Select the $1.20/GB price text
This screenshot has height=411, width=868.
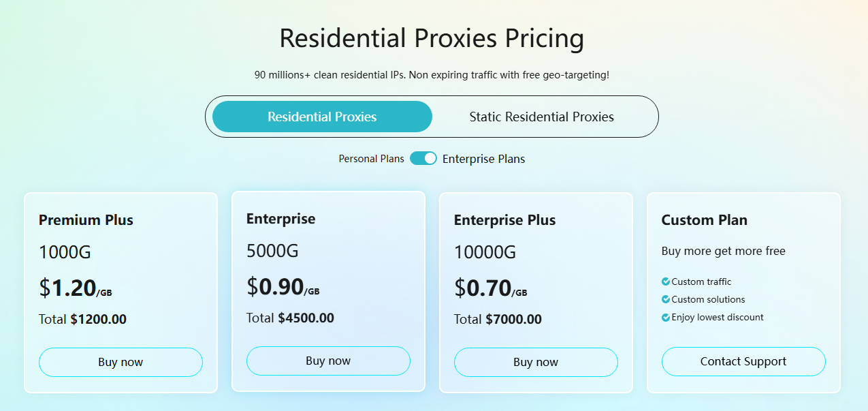(75, 288)
